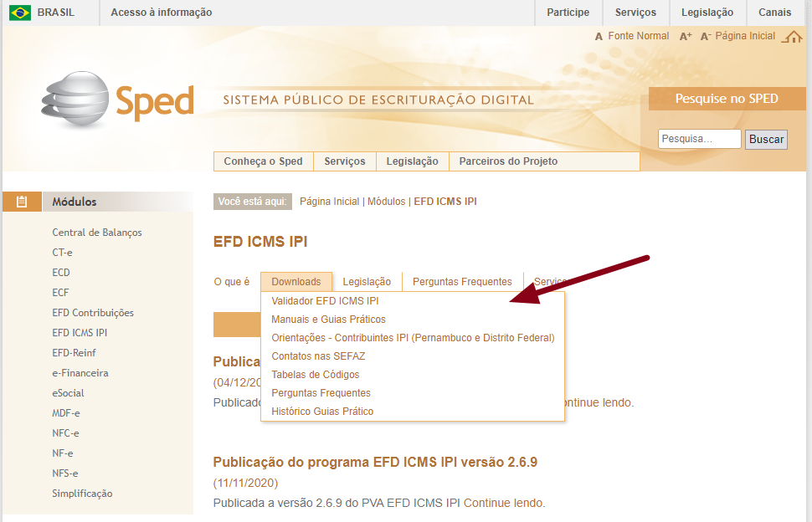Open Conheça o Sped menu
812x522 pixels.
click(263, 161)
